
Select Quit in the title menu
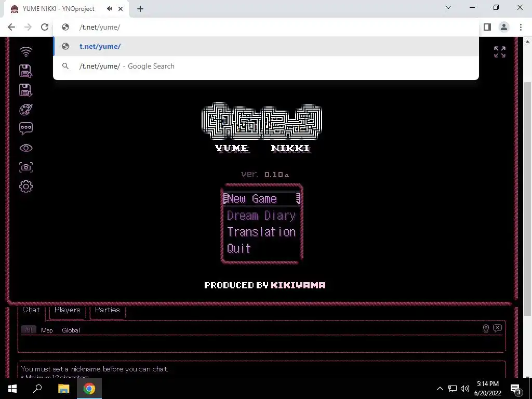point(238,248)
